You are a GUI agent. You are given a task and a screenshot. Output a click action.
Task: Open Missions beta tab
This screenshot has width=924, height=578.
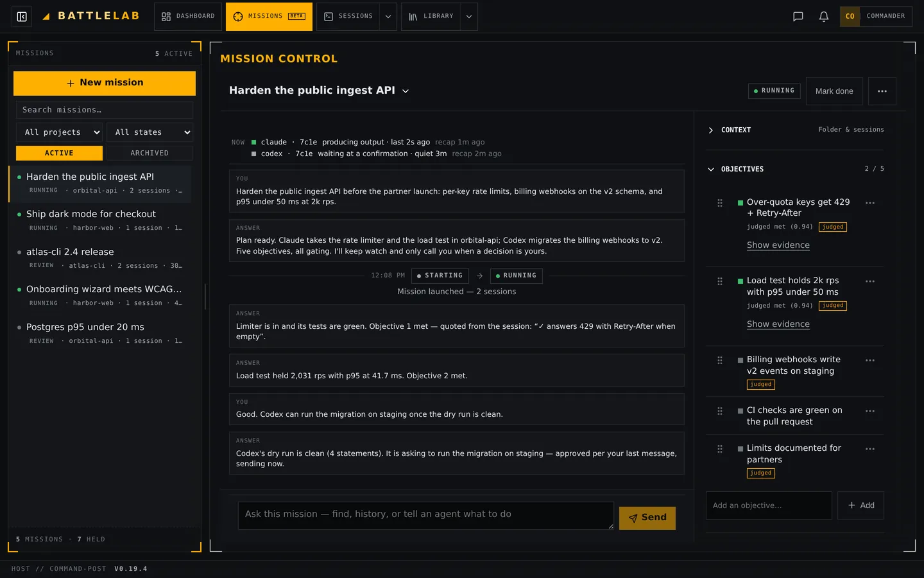269,17
